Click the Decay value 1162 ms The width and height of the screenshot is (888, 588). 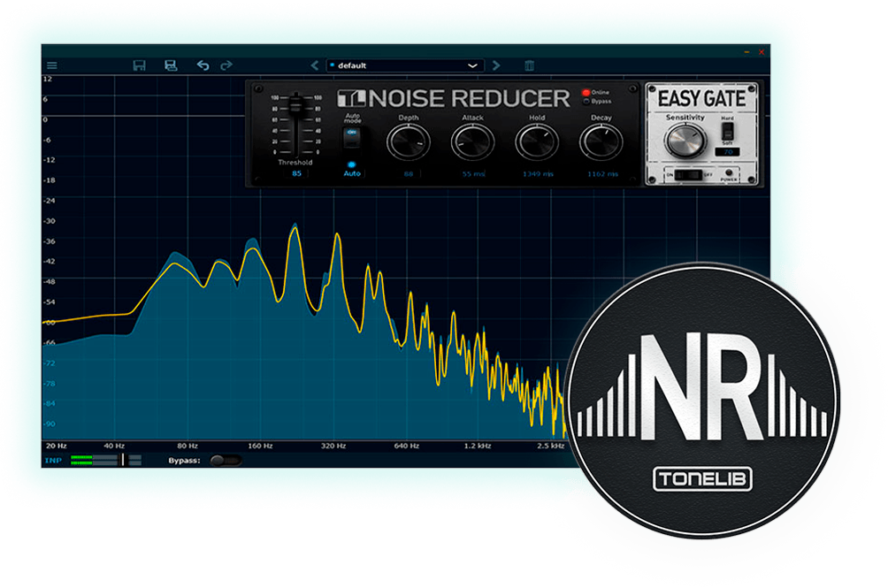point(602,174)
